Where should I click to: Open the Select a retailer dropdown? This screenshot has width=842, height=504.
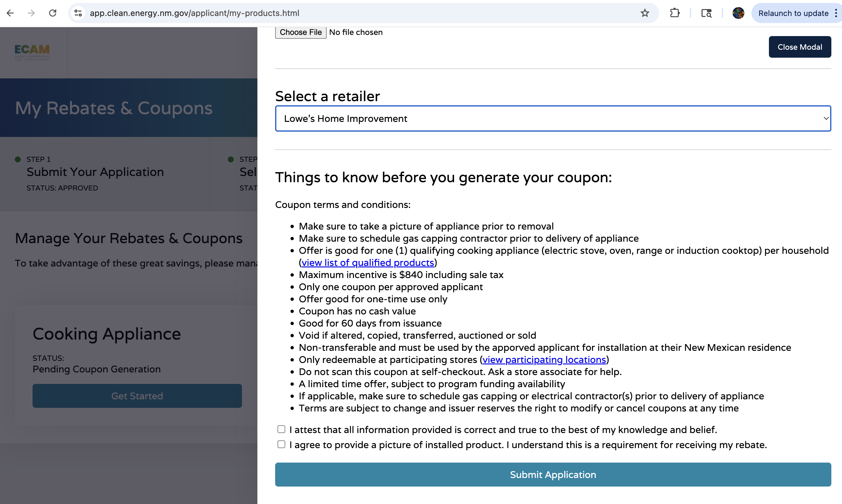(x=553, y=119)
